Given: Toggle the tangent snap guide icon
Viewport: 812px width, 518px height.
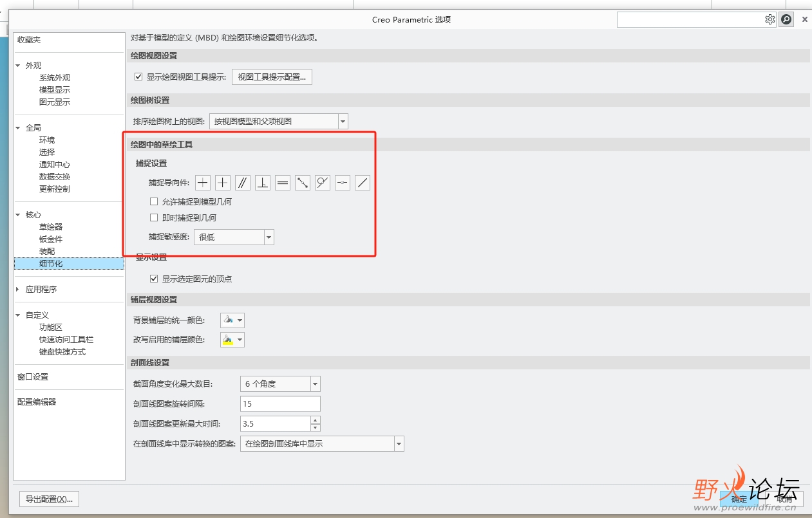Looking at the screenshot, I should pyautogui.click(x=323, y=183).
